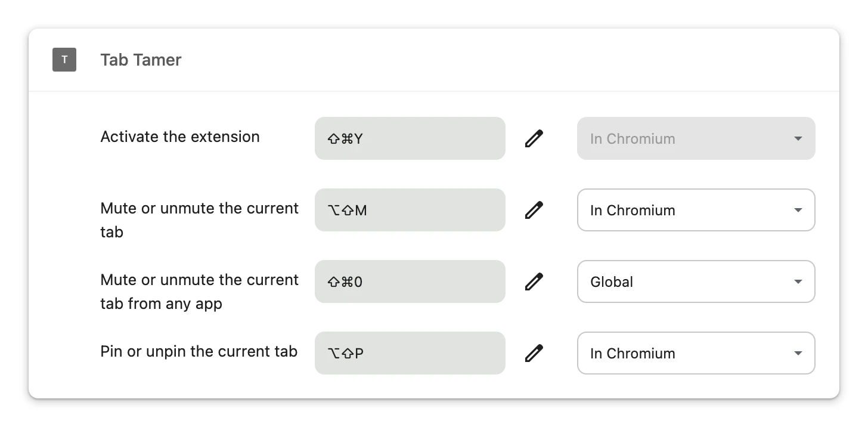Click the 'Pin or unpin the current tab' label
This screenshot has height=427, width=868.
point(199,351)
